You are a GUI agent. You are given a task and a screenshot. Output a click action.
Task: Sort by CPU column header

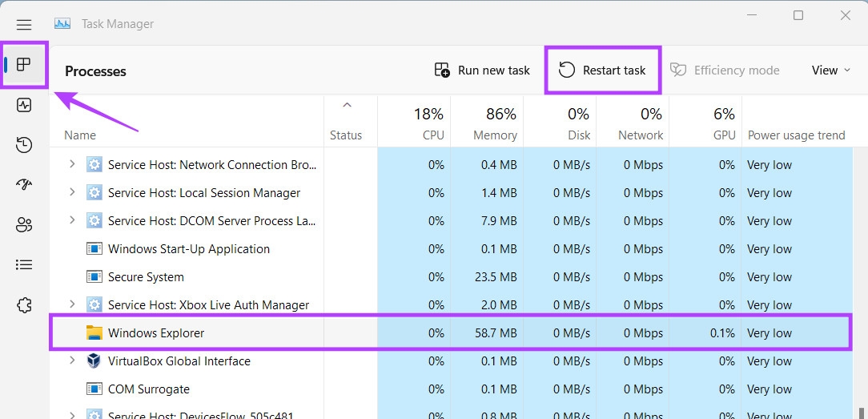pos(413,123)
